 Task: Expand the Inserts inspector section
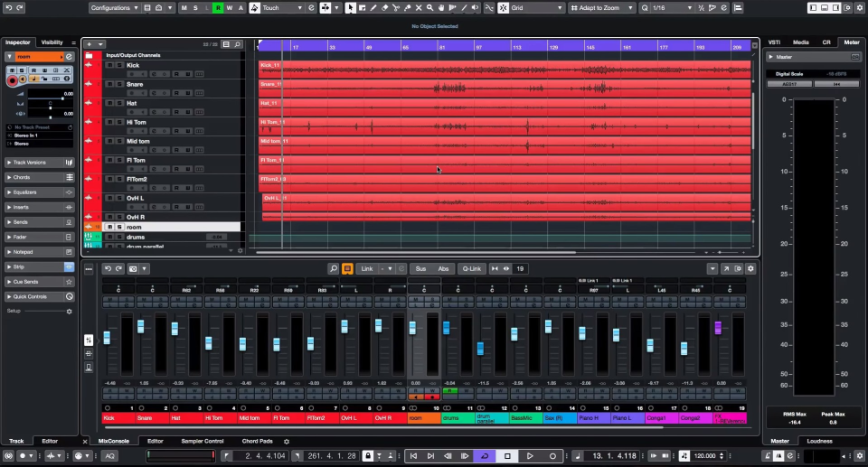(x=39, y=208)
